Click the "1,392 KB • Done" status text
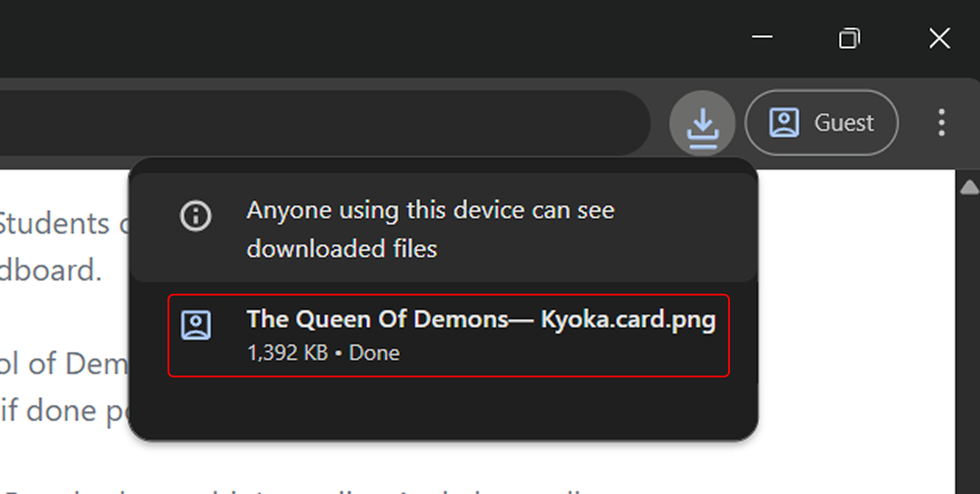Image resolution: width=980 pixels, height=494 pixels. 323,353
